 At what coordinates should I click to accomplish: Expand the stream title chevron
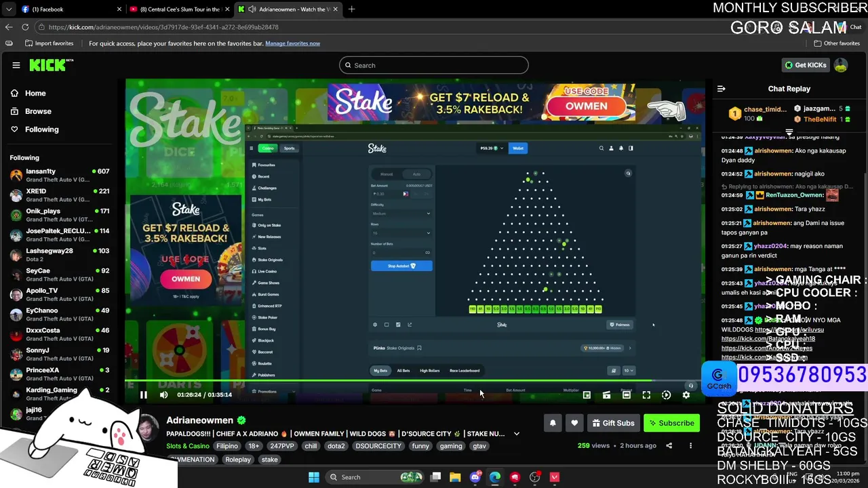pyautogui.click(x=517, y=434)
